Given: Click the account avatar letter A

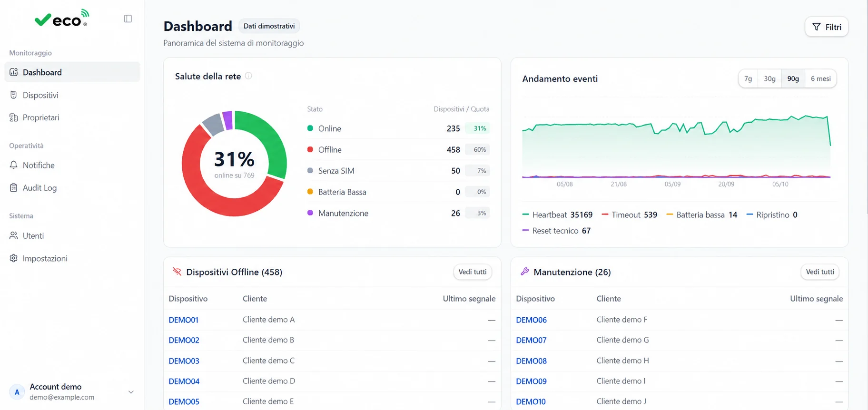Looking at the screenshot, I should 17,392.
